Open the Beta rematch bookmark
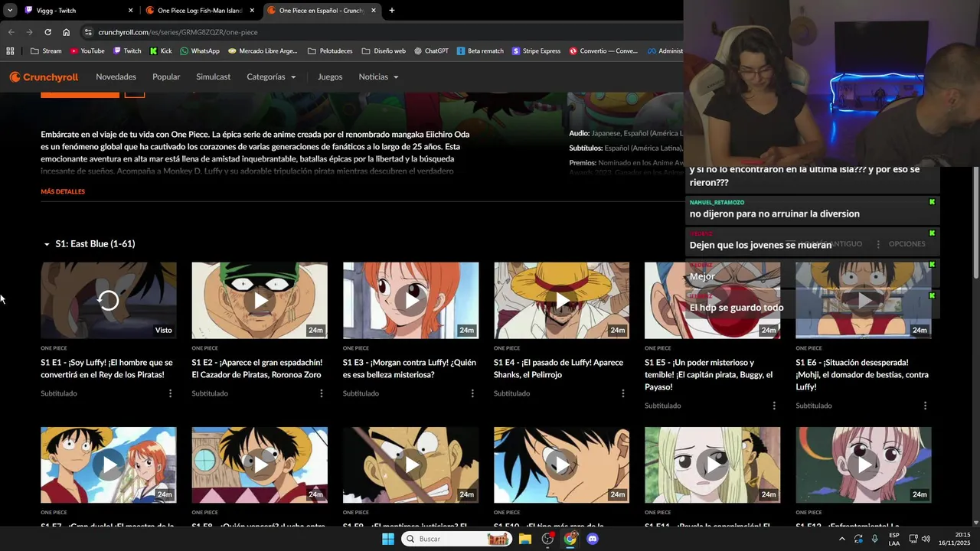Screen dimensions: 980x551 pos(480,51)
